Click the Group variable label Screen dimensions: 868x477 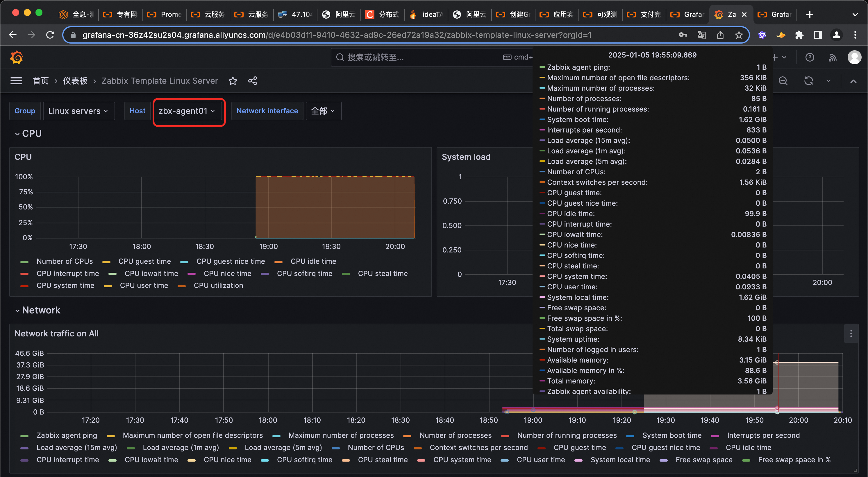(x=25, y=111)
